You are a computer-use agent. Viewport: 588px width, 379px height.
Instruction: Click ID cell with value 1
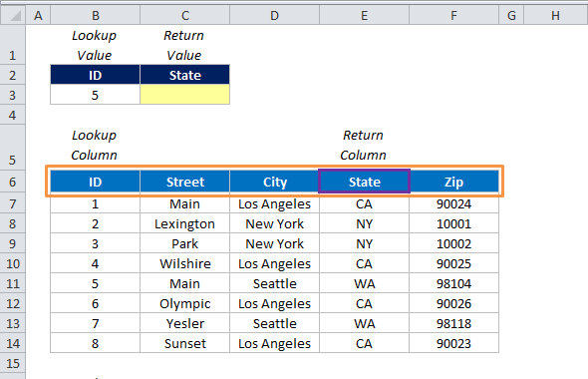pos(96,203)
